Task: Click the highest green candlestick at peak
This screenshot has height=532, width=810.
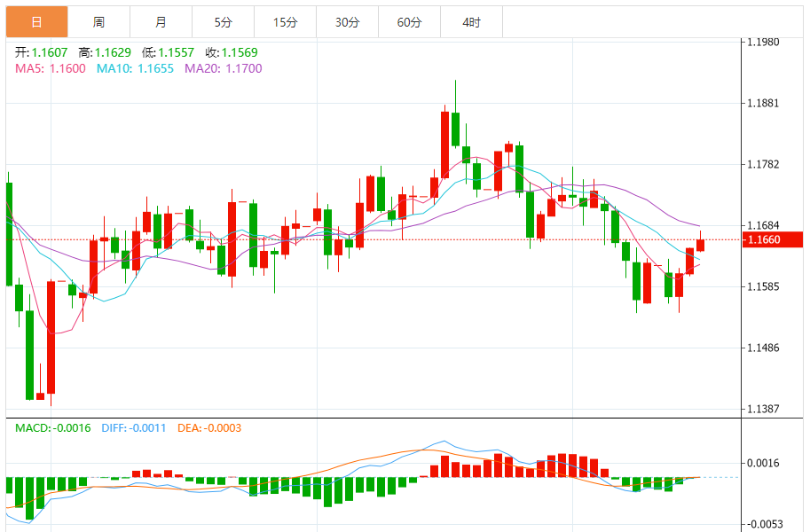Action: click(456, 129)
